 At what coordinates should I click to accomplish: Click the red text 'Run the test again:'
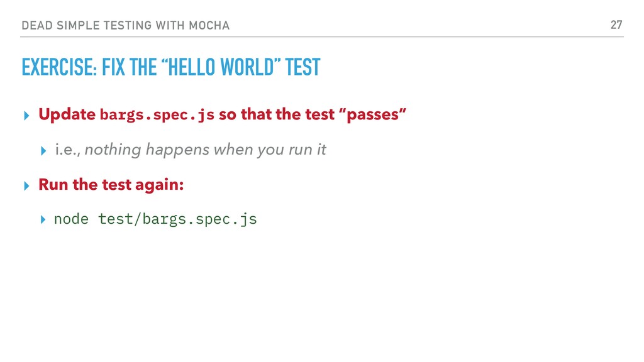(111, 185)
